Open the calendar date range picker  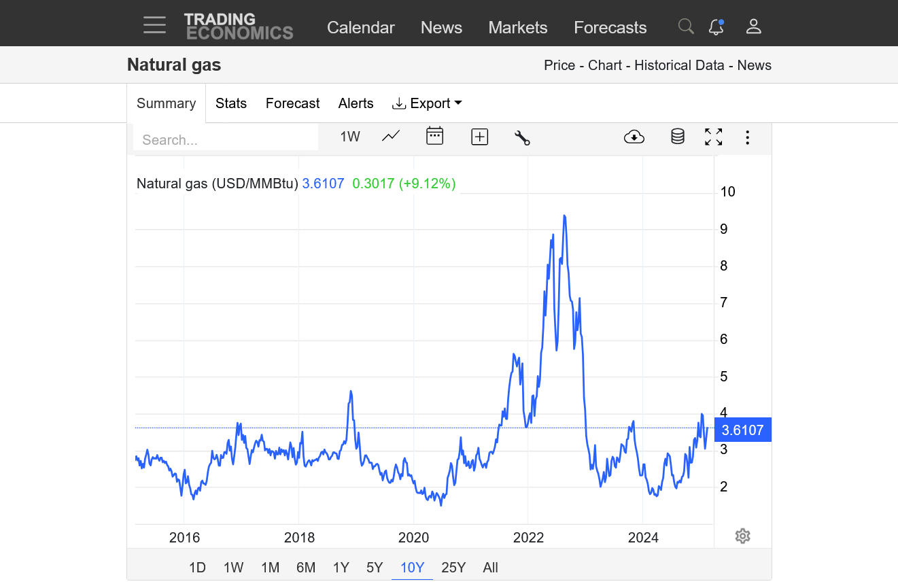click(x=434, y=137)
